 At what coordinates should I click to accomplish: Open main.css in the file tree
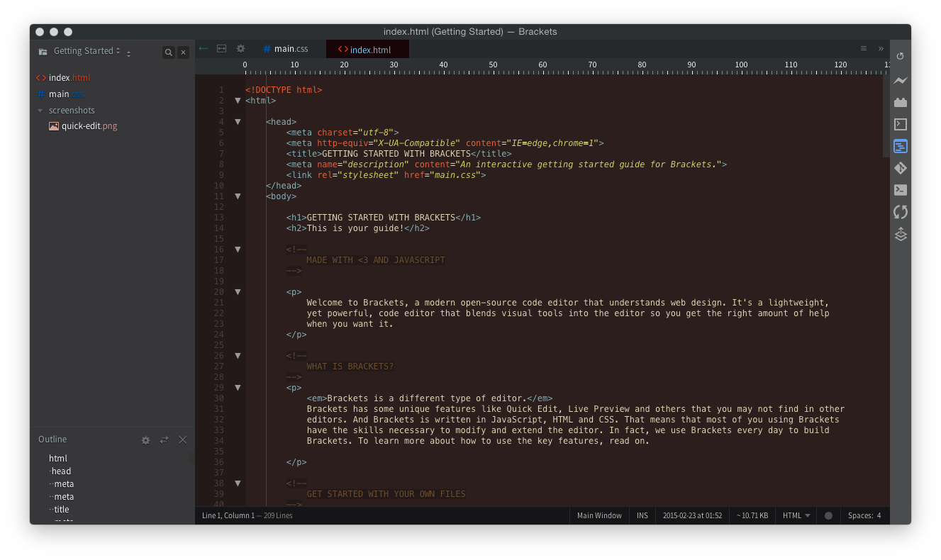(66, 94)
